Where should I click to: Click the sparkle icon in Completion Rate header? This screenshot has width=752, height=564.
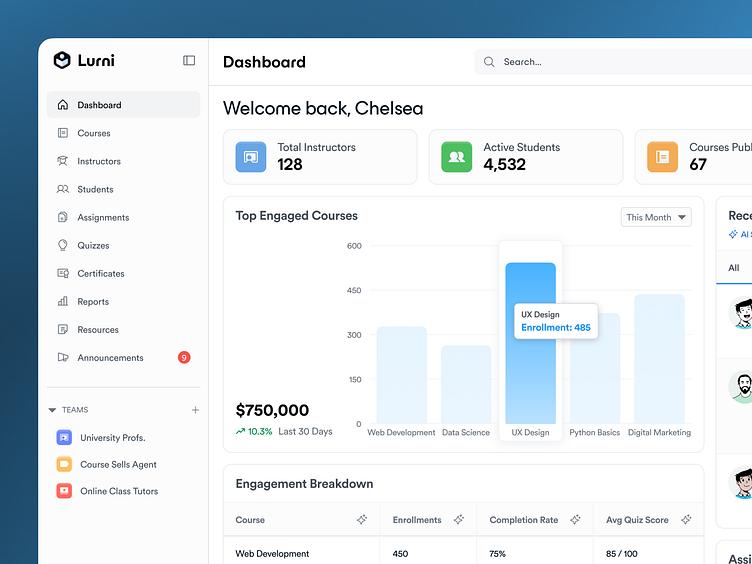click(575, 519)
